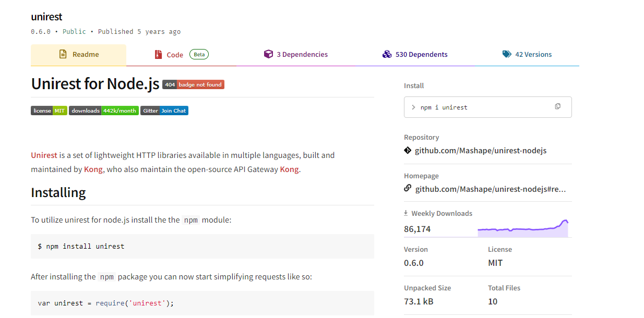644x318 pixels.
Task: Click the require('unirest') code block
Action: tap(202, 303)
